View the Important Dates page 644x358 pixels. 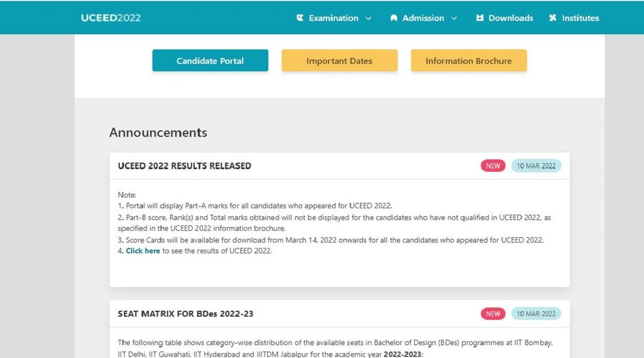(339, 61)
